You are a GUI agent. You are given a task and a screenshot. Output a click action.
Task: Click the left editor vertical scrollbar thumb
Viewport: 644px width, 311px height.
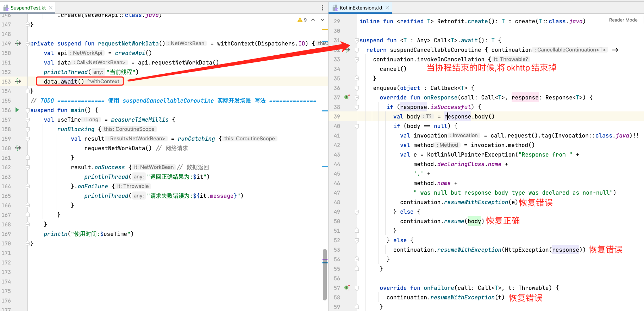click(325, 274)
